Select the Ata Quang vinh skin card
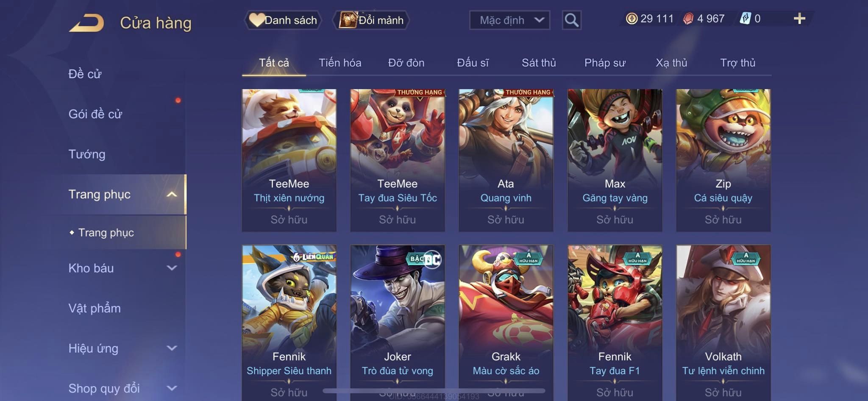 point(506,160)
